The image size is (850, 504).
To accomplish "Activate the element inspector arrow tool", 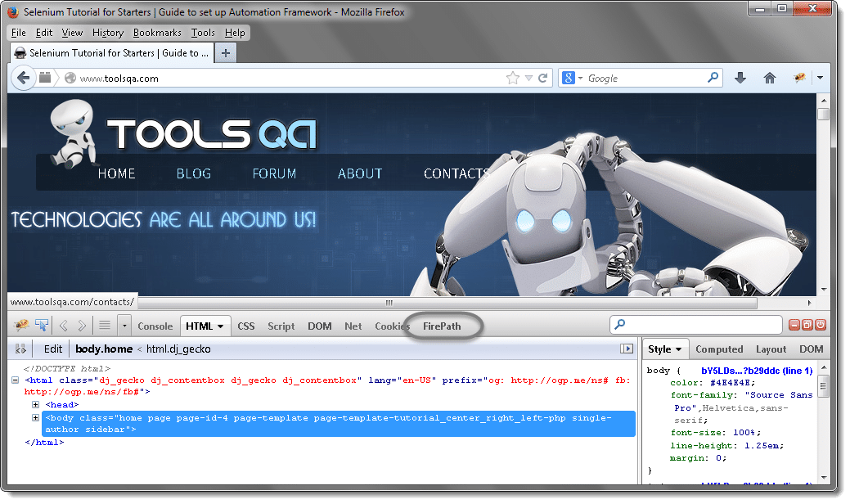I will 41,326.
